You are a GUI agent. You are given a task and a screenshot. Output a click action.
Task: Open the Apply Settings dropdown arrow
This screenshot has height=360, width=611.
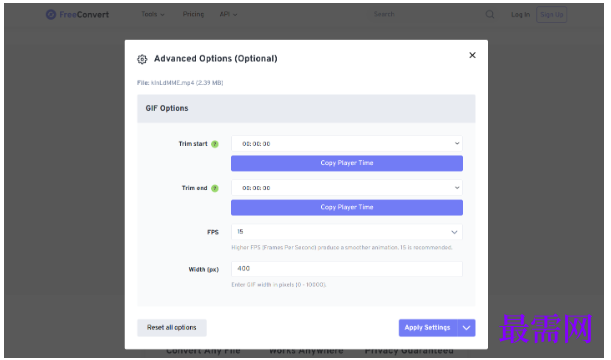[x=466, y=328]
